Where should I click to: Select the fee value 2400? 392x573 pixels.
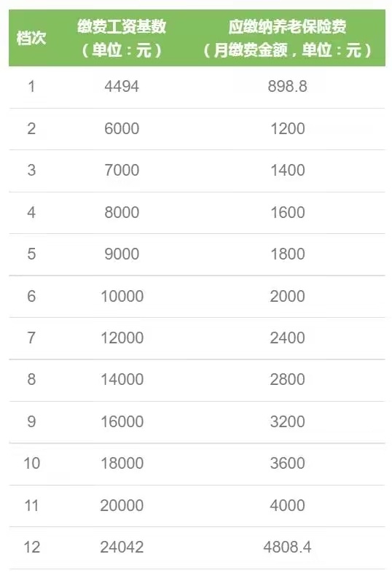[x=288, y=338]
